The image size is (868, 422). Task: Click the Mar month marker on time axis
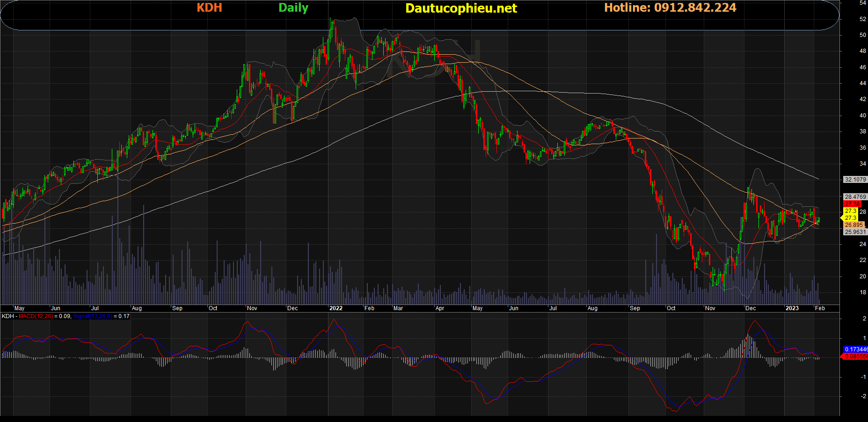[398, 308]
